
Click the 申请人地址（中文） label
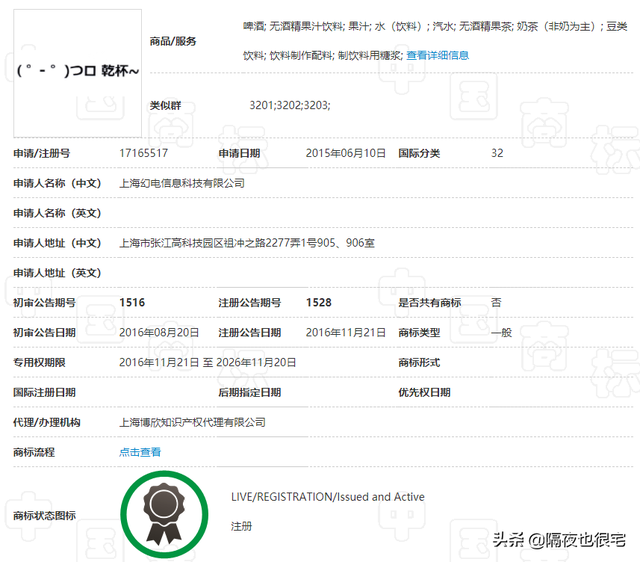(x=57, y=243)
